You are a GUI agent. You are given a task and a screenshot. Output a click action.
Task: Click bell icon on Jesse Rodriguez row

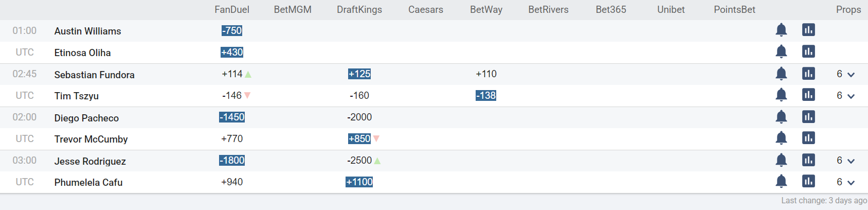click(x=781, y=160)
